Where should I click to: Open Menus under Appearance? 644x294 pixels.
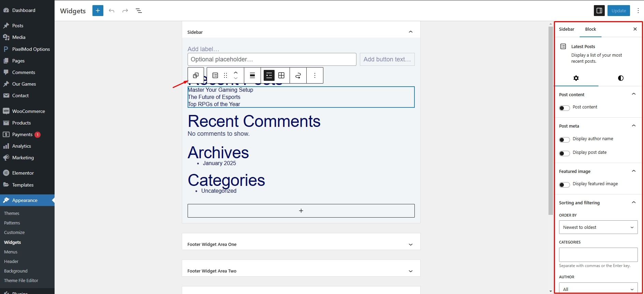[x=11, y=252]
